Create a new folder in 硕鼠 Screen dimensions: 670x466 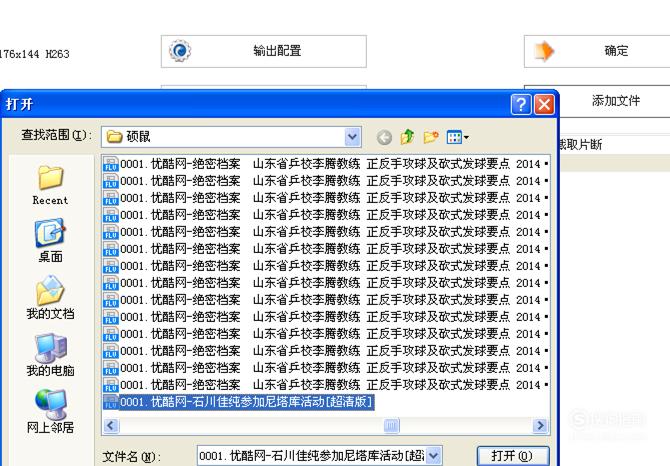coord(431,137)
